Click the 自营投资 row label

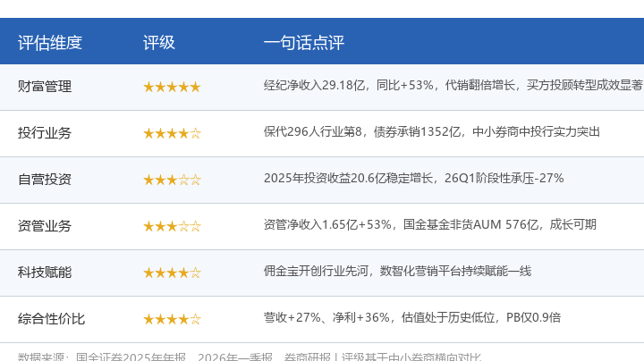point(45,180)
